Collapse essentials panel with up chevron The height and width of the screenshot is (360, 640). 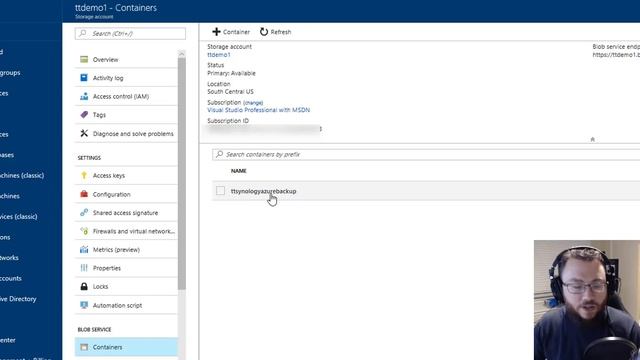(x=593, y=139)
